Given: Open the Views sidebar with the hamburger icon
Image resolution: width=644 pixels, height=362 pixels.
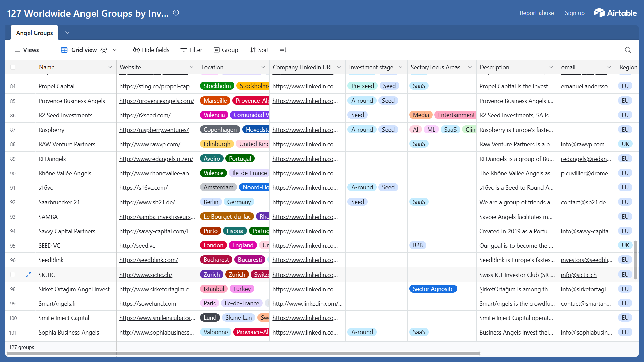Looking at the screenshot, I should pyautogui.click(x=18, y=50).
